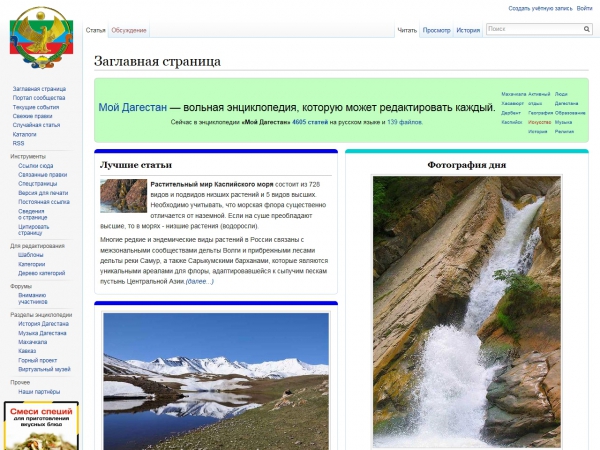Screen dimensions: 600x450
Task: Open Искусство portal link
Action: 540,122
